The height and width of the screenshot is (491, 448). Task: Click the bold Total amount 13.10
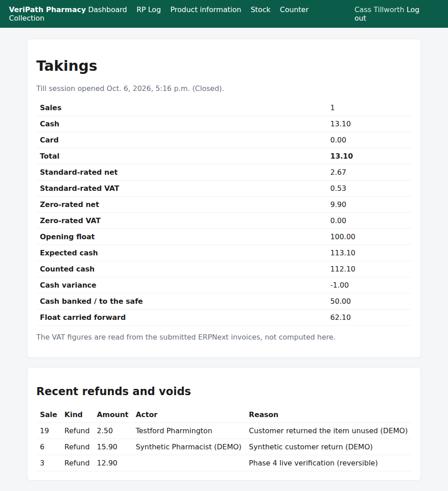point(341,156)
